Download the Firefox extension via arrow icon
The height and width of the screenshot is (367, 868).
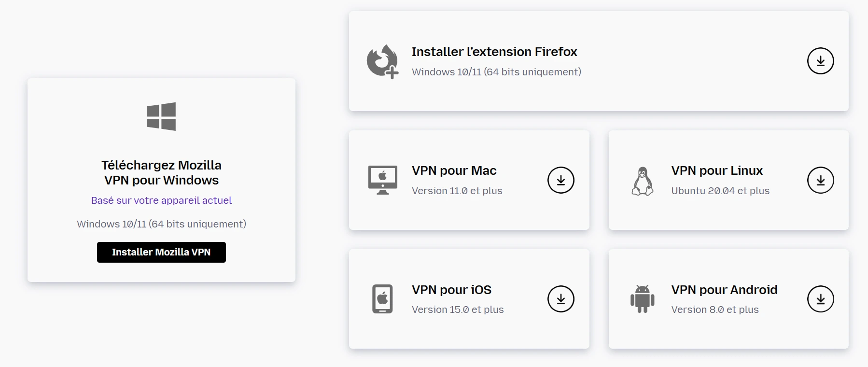pos(820,61)
